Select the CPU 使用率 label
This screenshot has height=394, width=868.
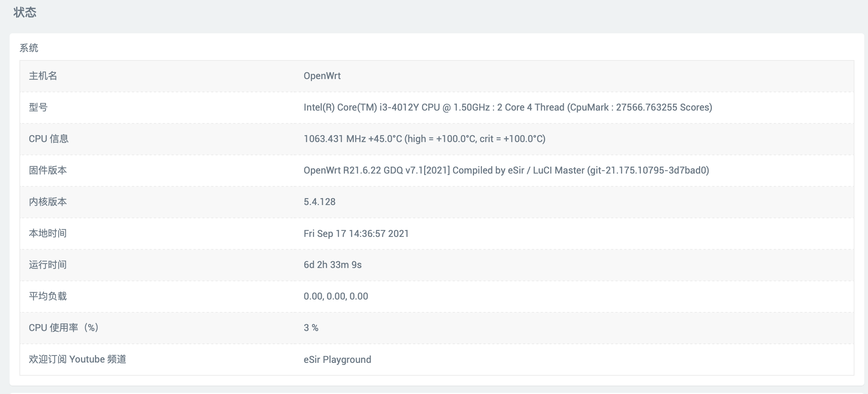(x=64, y=328)
